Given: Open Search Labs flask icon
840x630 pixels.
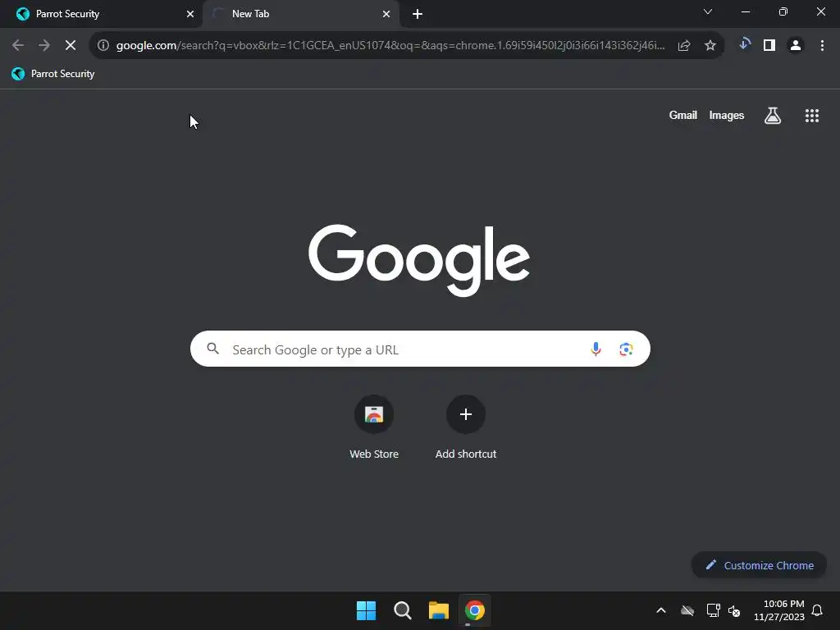Looking at the screenshot, I should pos(773,115).
